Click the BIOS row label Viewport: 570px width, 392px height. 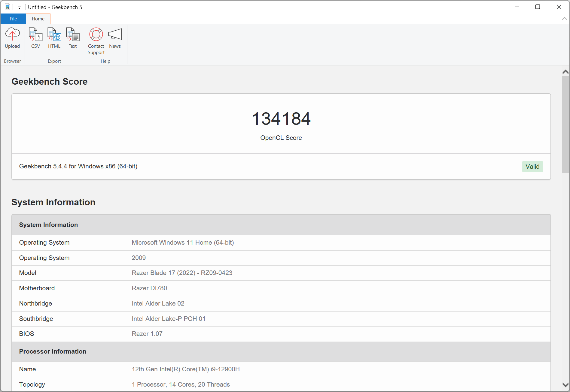click(26, 334)
